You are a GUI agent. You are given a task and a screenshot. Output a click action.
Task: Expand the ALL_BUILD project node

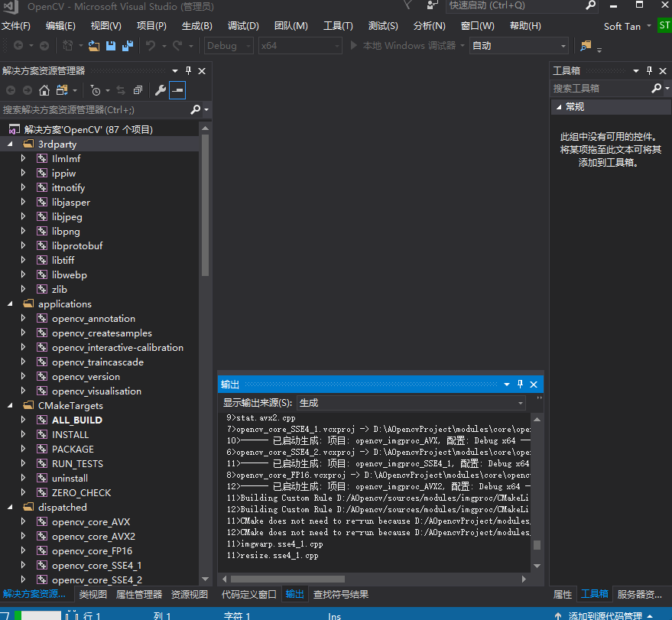click(23, 420)
